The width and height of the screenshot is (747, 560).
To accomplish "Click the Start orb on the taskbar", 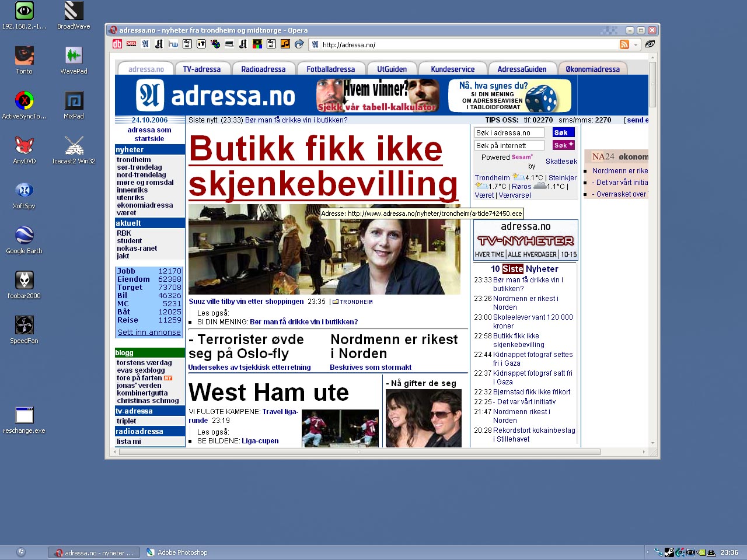I will pyautogui.click(x=20, y=552).
